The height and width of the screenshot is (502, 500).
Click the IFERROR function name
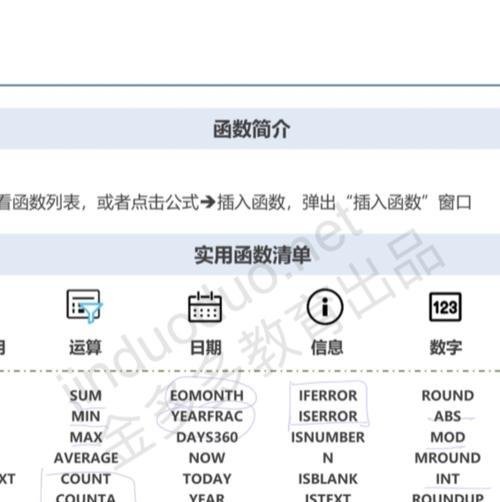point(328,396)
